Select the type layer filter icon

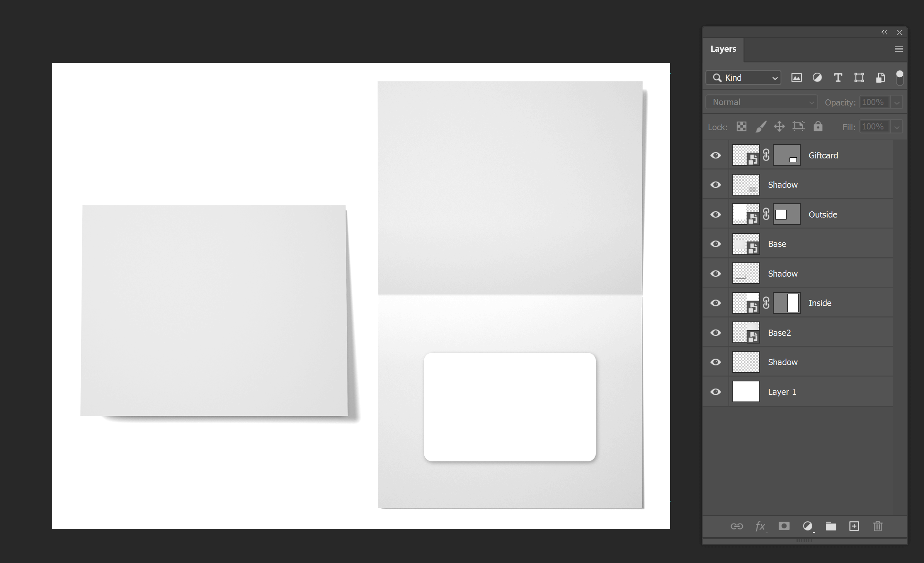coord(838,78)
